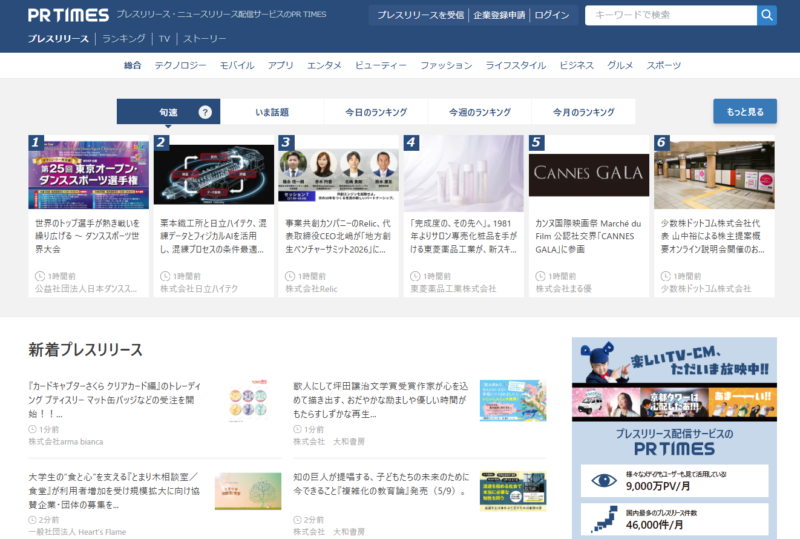Open the rank 2 日立ハイテク machine thumbnail
This screenshot has height=539, width=800.
click(214, 175)
